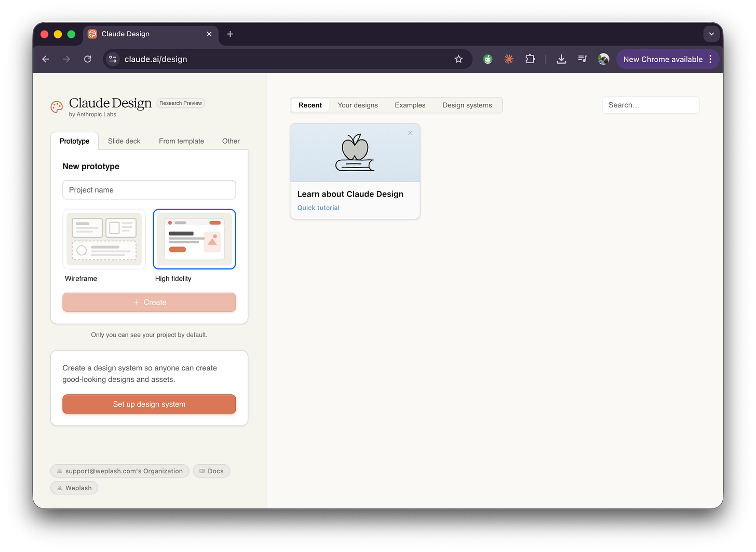Screen dimensions: 756x552
Task: Open the Chrome downloads icon
Action: [x=561, y=59]
